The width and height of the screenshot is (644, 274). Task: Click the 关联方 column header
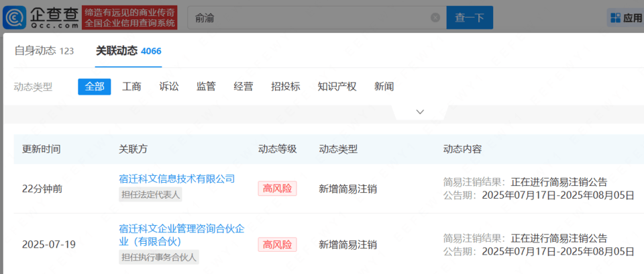(133, 149)
